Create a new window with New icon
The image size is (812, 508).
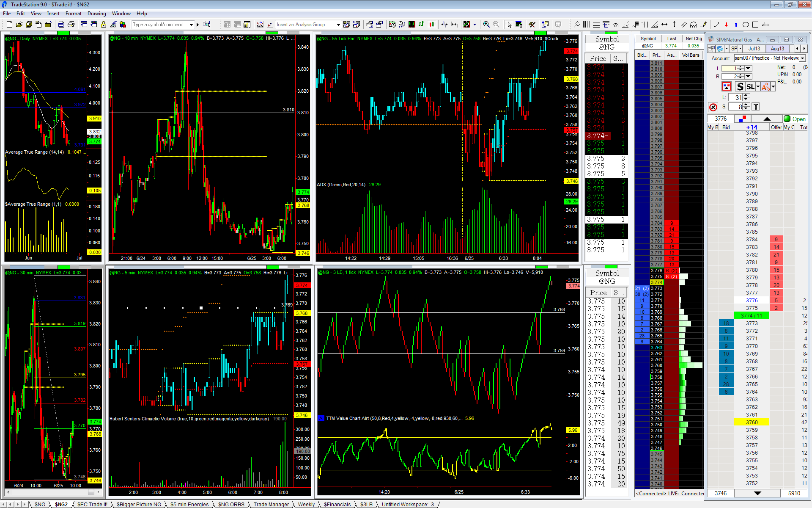pyautogui.click(x=9, y=25)
